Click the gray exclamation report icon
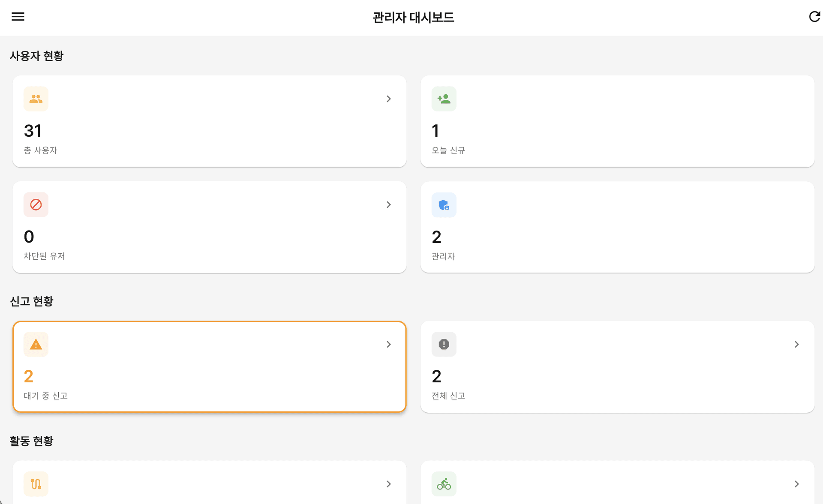The height and width of the screenshot is (504, 823). pyautogui.click(x=444, y=345)
